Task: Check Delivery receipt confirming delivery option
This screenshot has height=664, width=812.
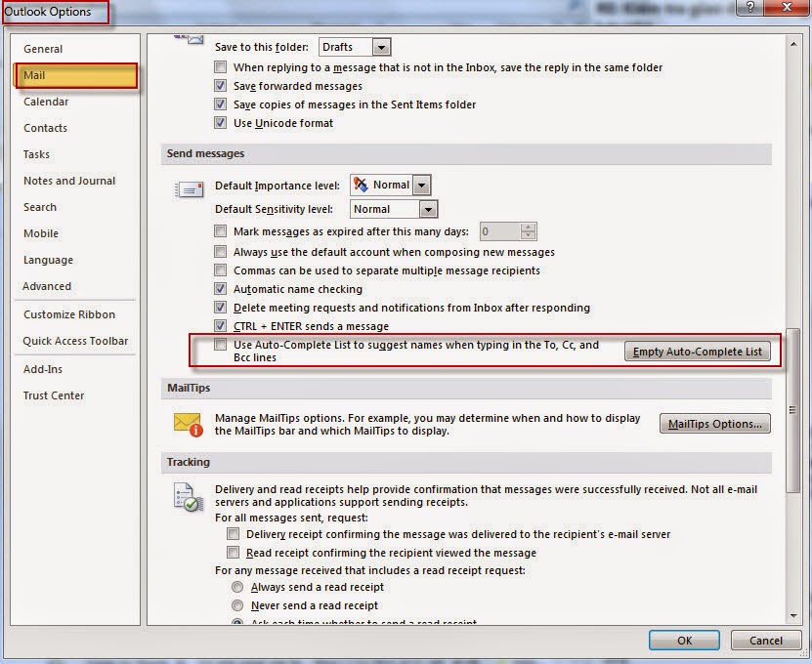Action: (234, 534)
